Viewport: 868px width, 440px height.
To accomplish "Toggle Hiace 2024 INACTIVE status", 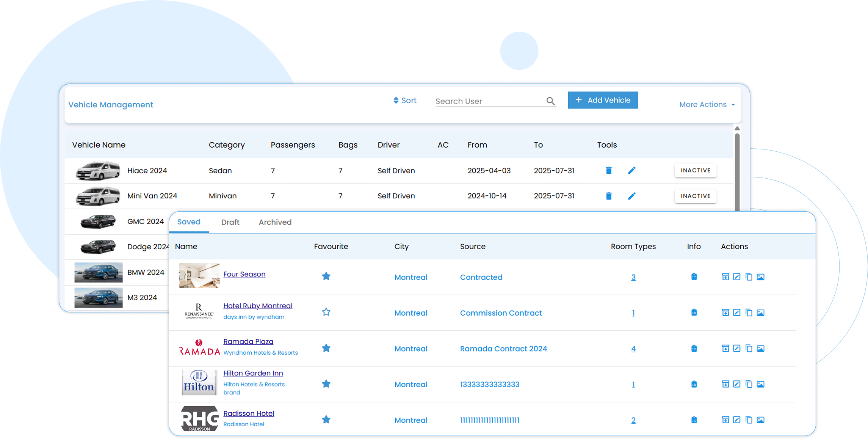I will [x=695, y=170].
